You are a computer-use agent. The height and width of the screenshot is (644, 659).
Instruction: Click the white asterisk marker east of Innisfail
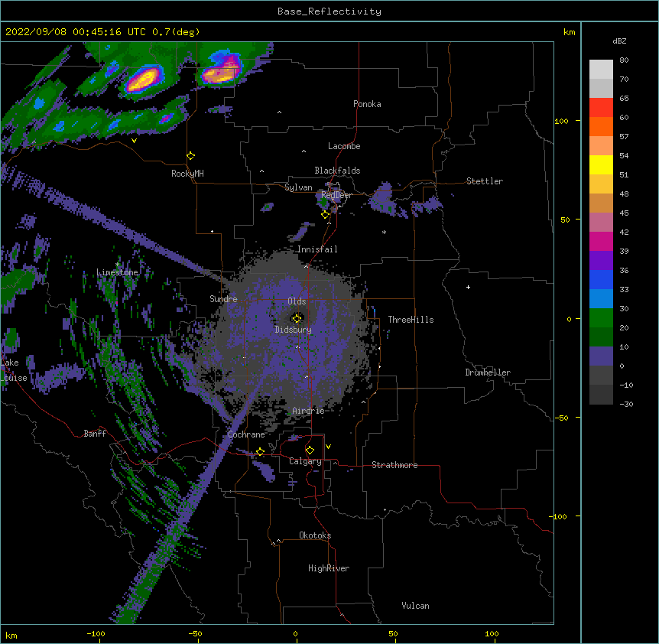click(x=384, y=232)
